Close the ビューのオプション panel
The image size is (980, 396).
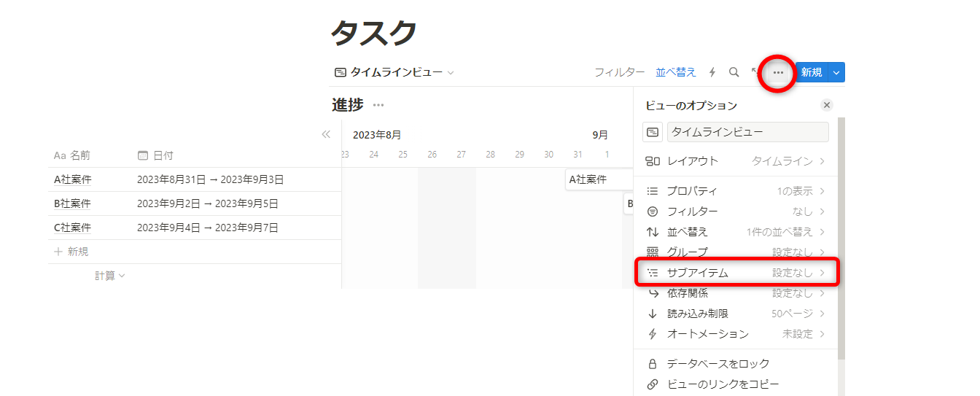tap(826, 105)
